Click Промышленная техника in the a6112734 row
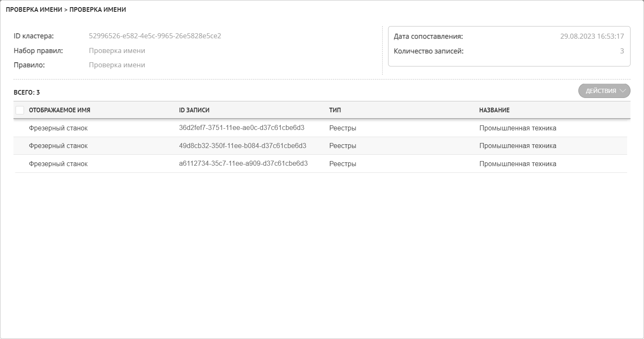This screenshot has width=644, height=339. pyautogui.click(x=518, y=164)
